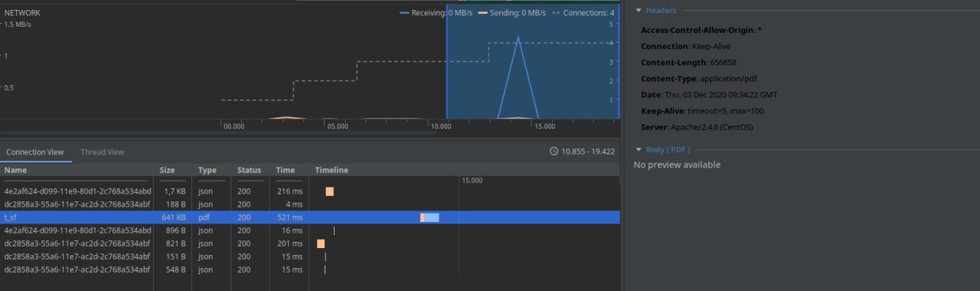This screenshot has height=291, width=980.
Task: Click the NETWORK chart title
Action: (22, 13)
